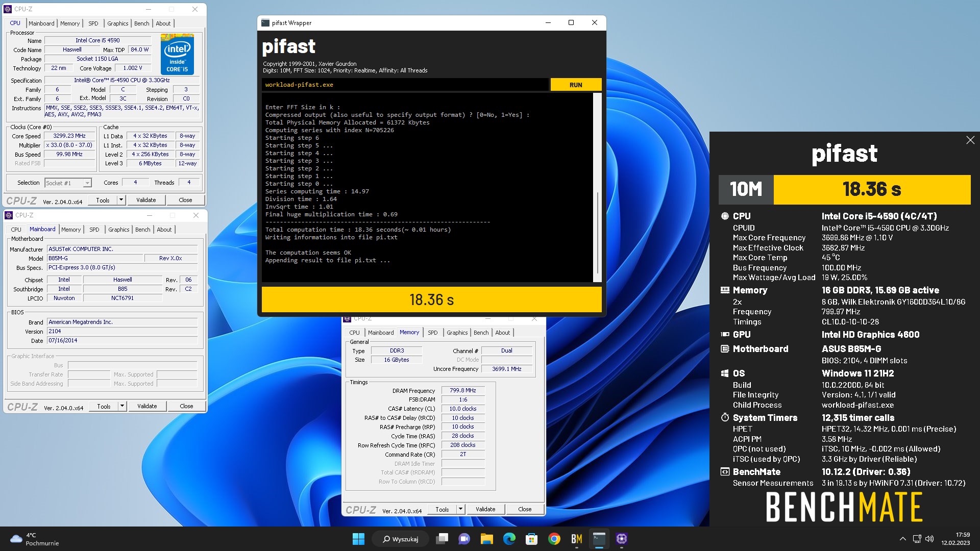Click Validate in Memory window

point(485,509)
